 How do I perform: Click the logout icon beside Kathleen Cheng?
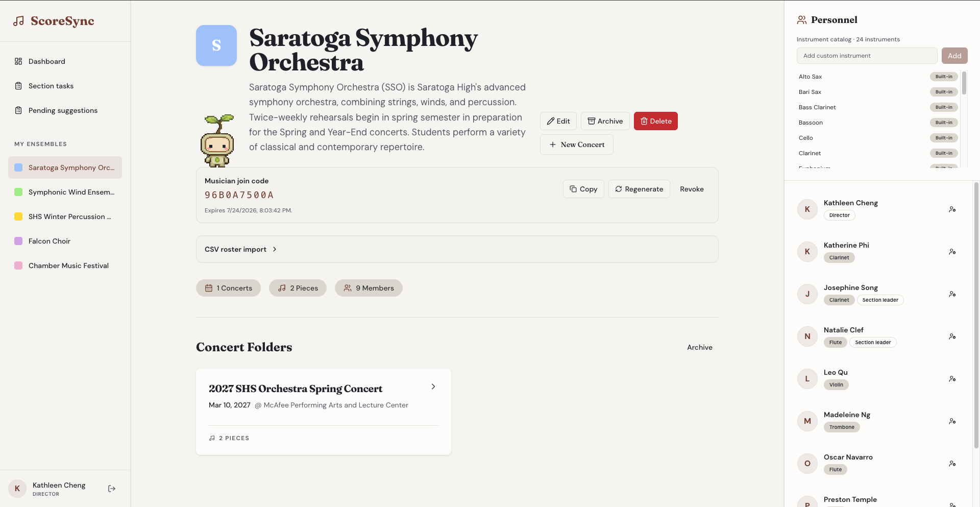click(112, 489)
